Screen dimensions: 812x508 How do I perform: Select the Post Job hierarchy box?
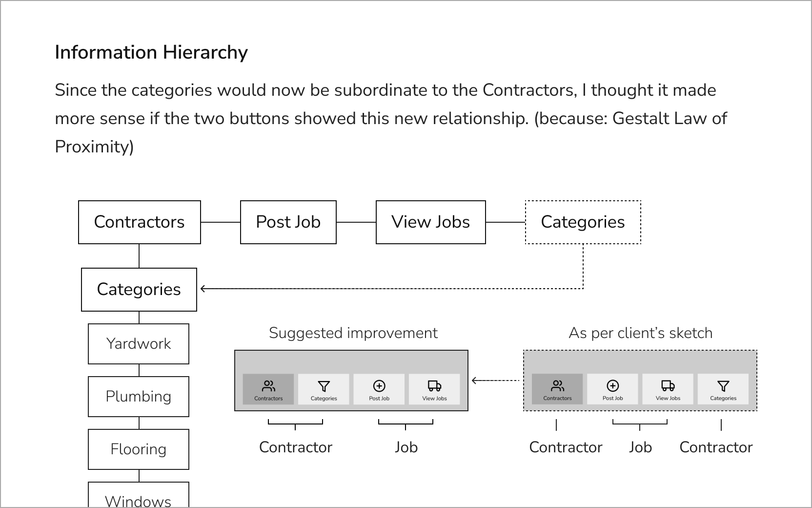tap(288, 222)
